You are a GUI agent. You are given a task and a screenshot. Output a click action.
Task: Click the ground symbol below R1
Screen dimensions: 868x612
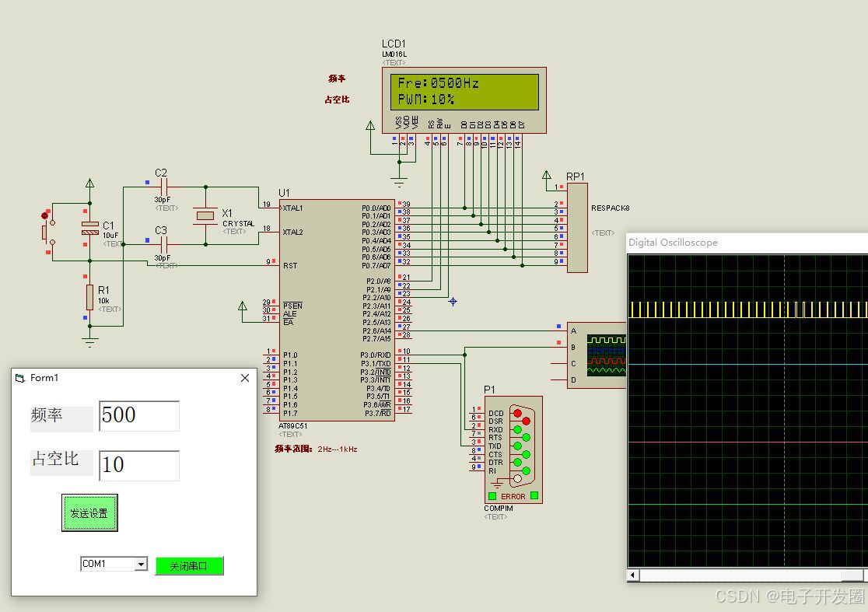(89, 342)
